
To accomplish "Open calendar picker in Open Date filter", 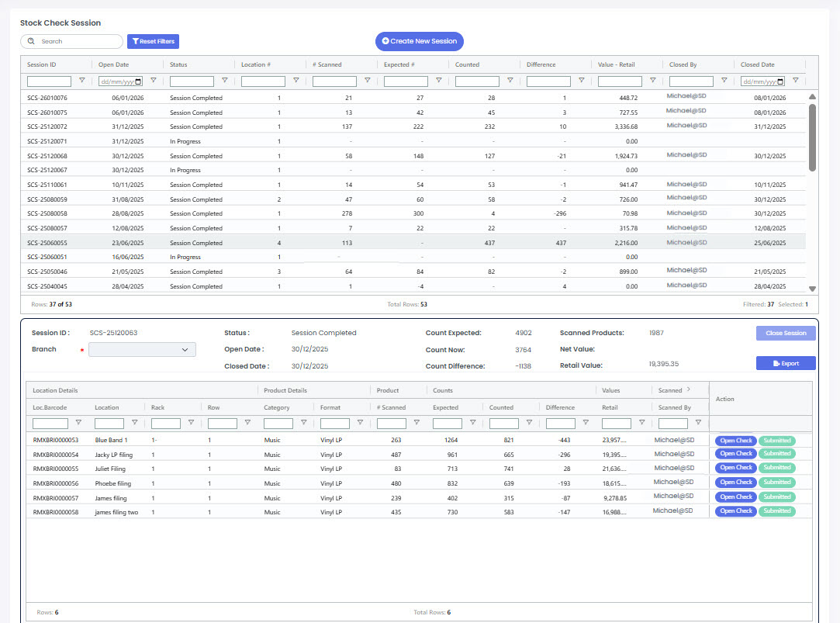I will [139, 81].
